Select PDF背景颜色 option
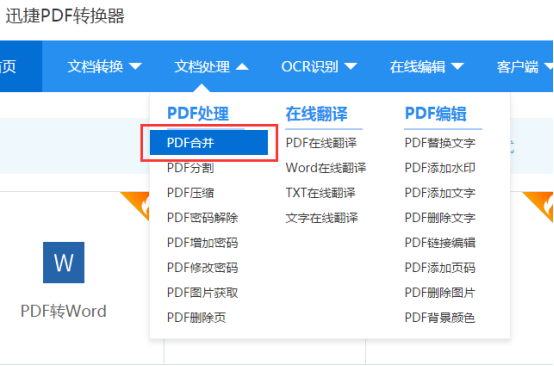 pos(440,318)
